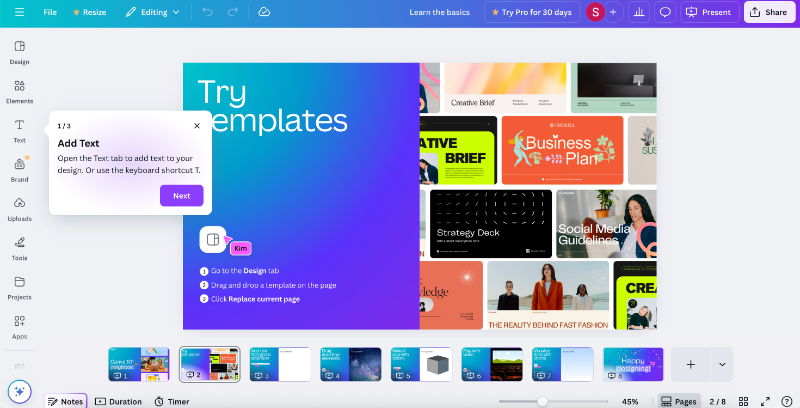Toggle the Pages view button

(x=679, y=401)
